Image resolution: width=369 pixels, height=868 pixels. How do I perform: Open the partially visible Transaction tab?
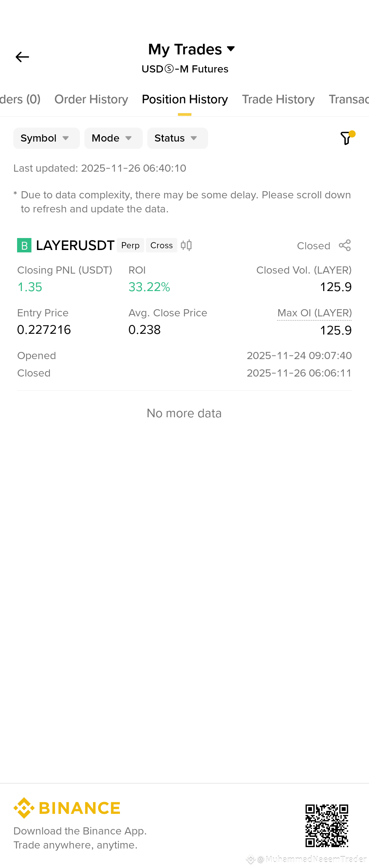pyautogui.click(x=349, y=99)
